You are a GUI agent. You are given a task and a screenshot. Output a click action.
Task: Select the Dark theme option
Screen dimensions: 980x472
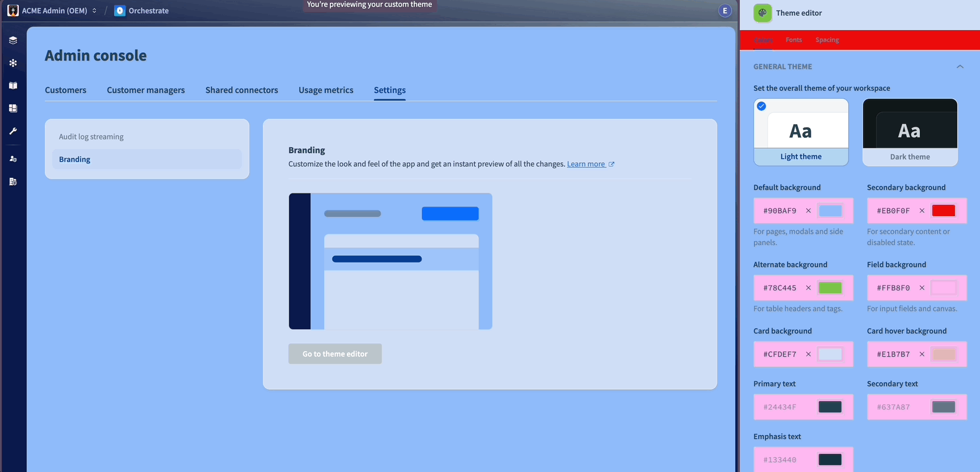click(910, 132)
